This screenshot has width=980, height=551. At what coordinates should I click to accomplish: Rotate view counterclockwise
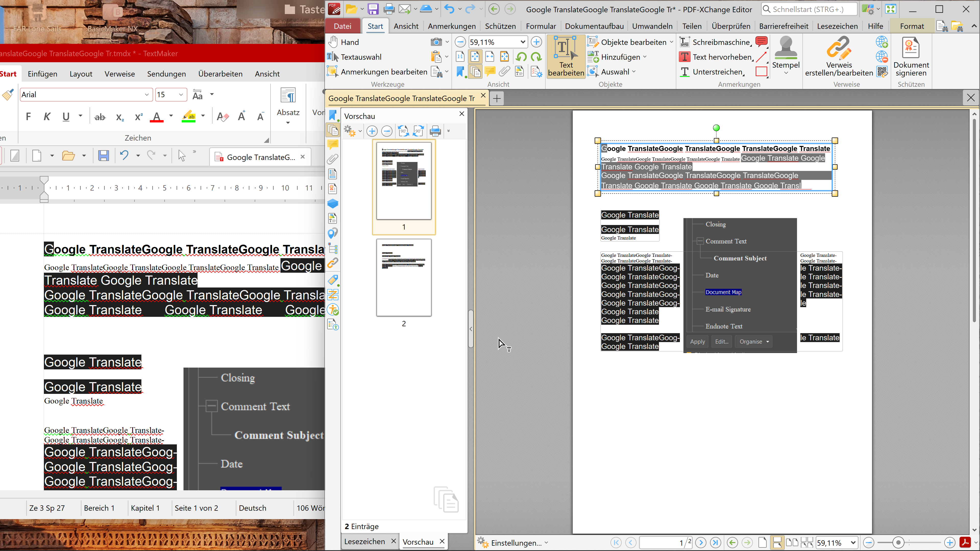pos(521,57)
